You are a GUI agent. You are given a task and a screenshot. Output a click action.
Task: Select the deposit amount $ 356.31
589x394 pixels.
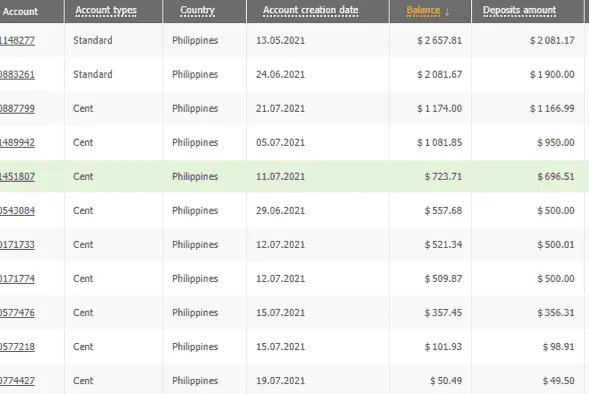click(x=556, y=313)
